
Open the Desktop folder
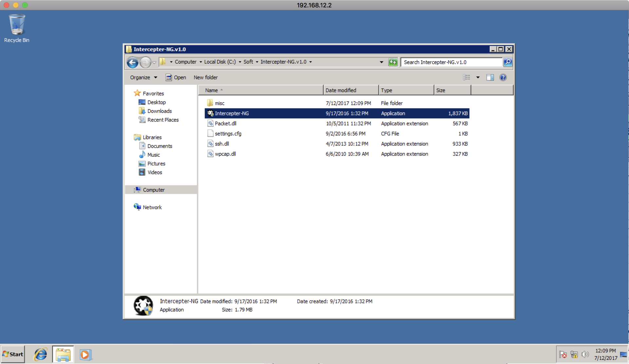pos(156,102)
